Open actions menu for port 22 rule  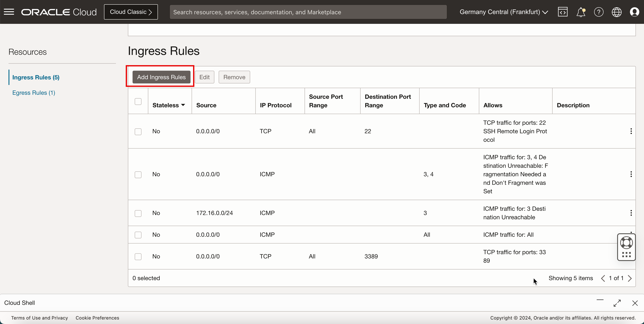631,131
